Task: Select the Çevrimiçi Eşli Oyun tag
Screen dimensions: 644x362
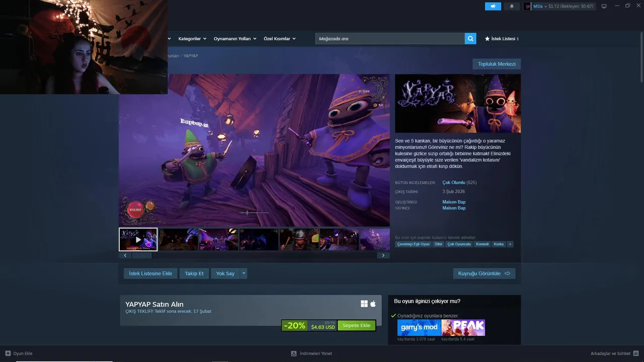Action: point(413,244)
